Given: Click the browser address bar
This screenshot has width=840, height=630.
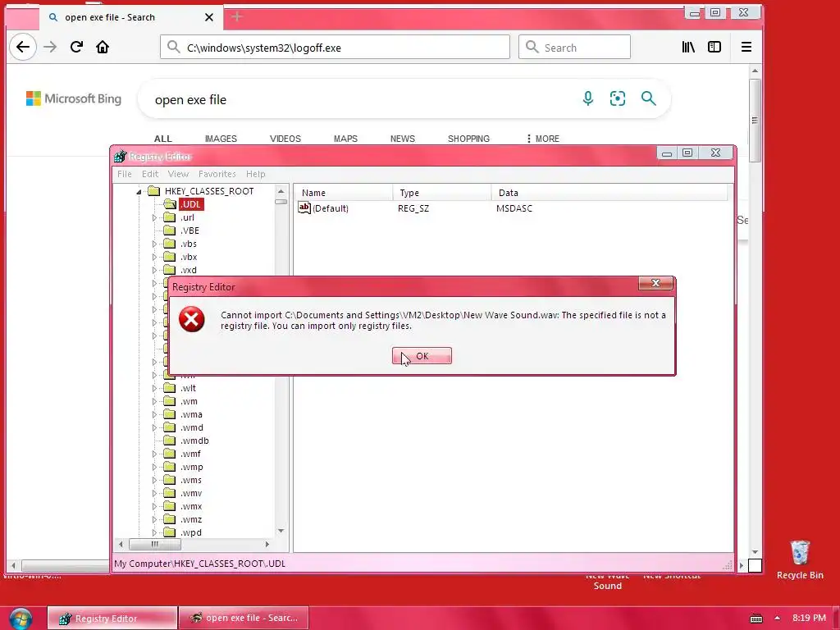Looking at the screenshot, I should tap(335, 47).
